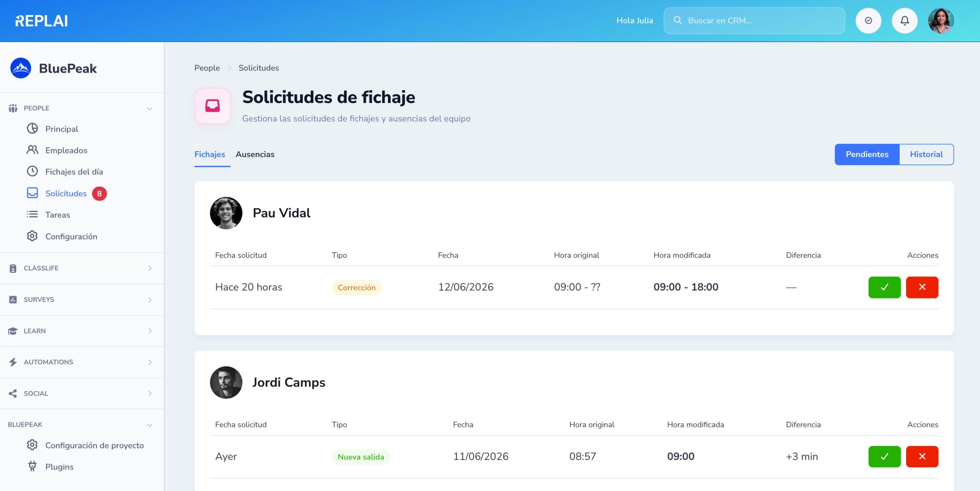Click the Hace 20 horas cell

click(x=248, y=287)
